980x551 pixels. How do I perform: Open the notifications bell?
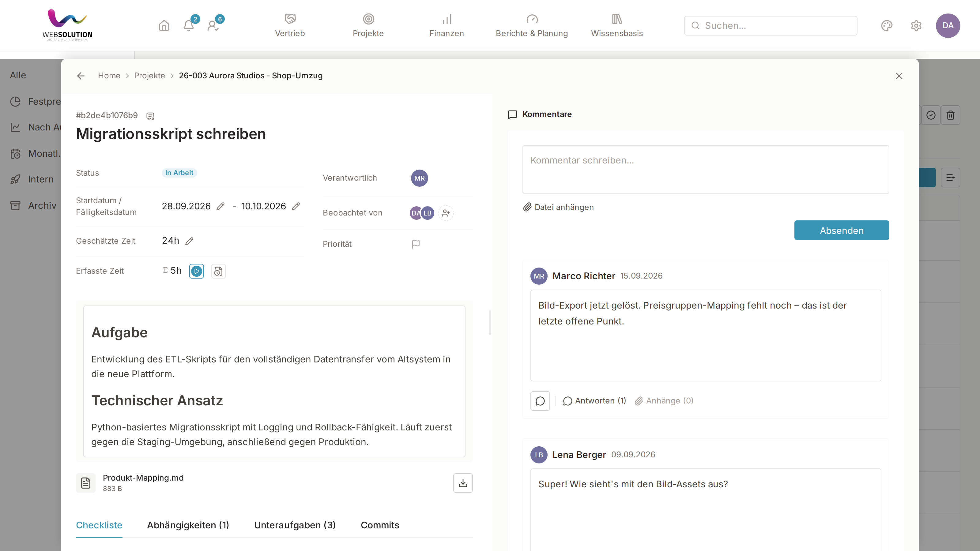tap(189, 25)
